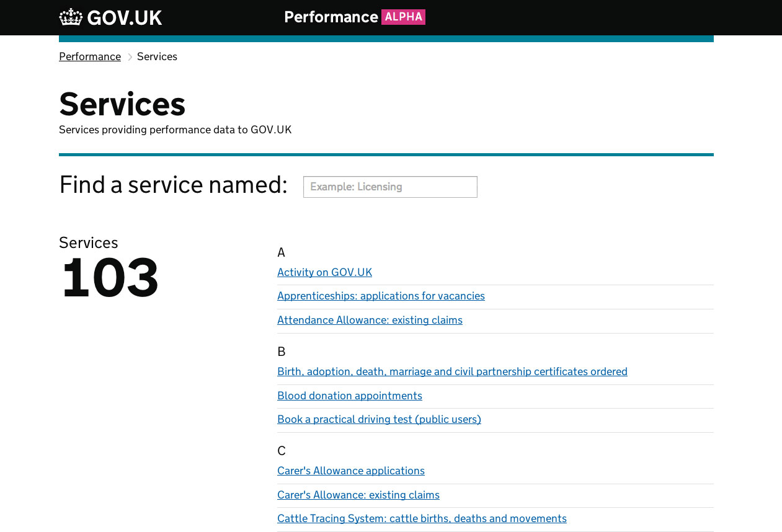Click the GOV.UK crown logo
This screenshot has width=782, height=532.
point(71,17)
